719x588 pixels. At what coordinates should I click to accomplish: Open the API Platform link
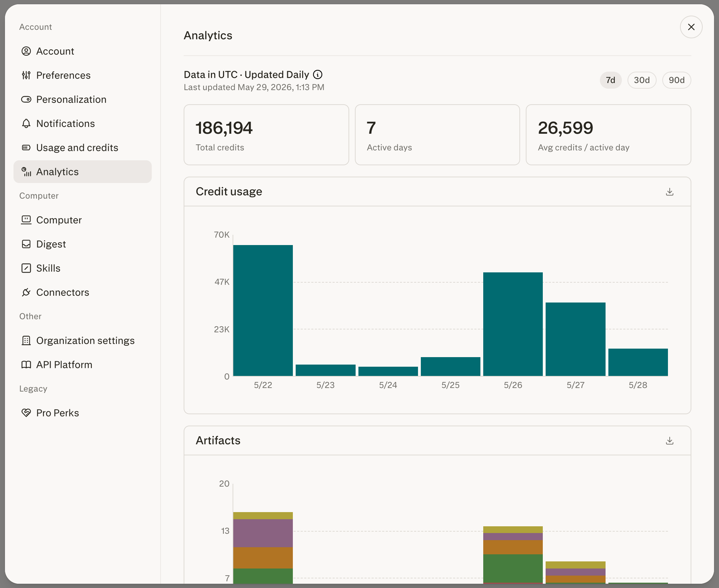click(83, 365)
